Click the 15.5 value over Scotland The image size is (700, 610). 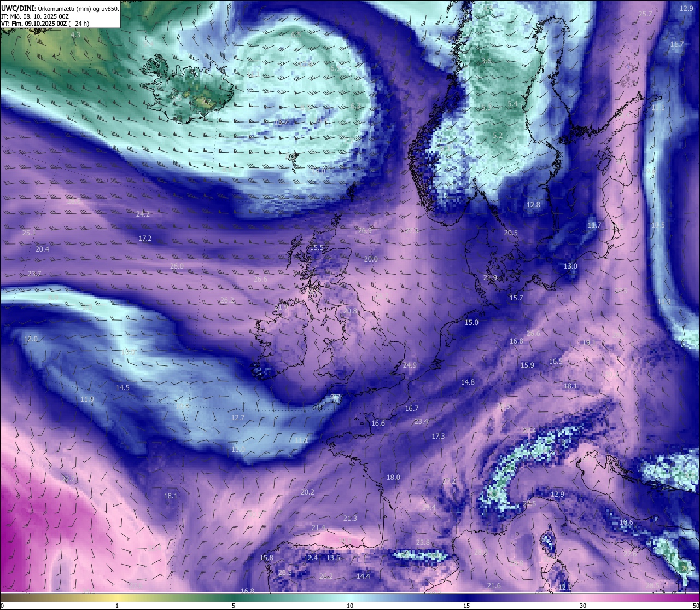317,247
